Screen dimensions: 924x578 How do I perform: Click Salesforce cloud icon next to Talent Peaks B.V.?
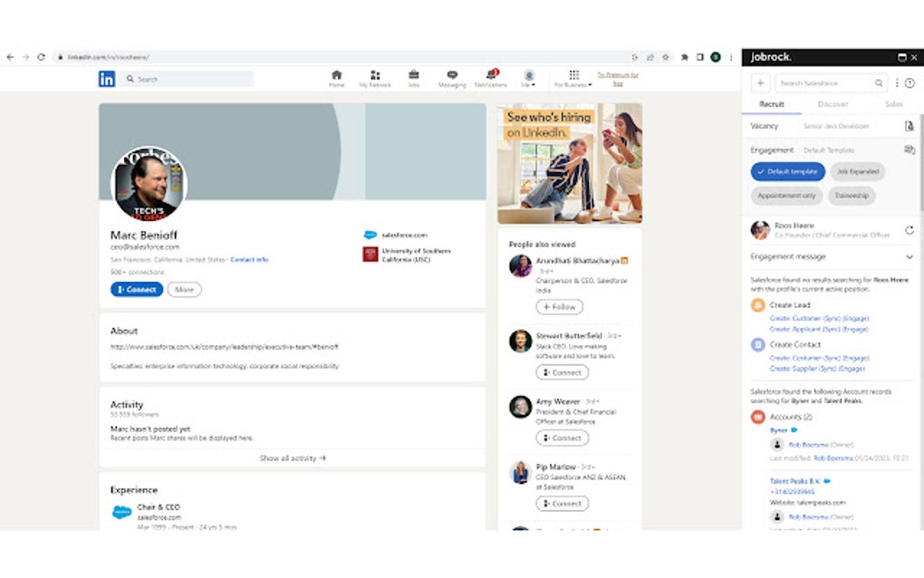click(827, 481)
